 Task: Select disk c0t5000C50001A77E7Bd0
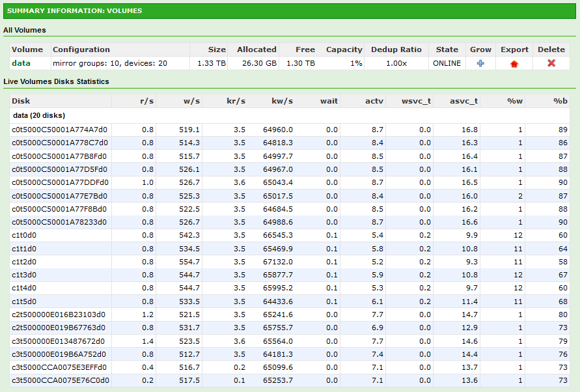click(x=59, y=196)
